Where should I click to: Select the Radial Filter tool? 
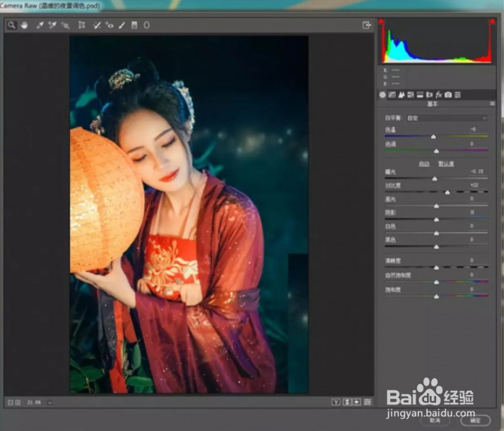click(x=146, y=25)
